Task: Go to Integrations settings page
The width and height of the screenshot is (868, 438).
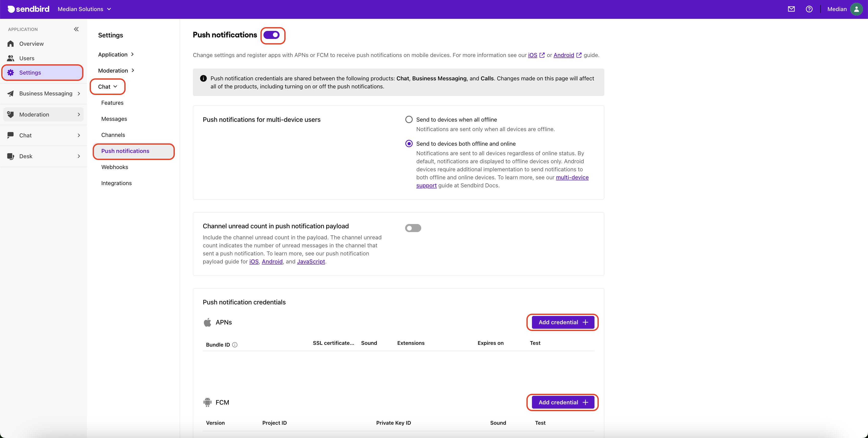Action: [116, 183]
